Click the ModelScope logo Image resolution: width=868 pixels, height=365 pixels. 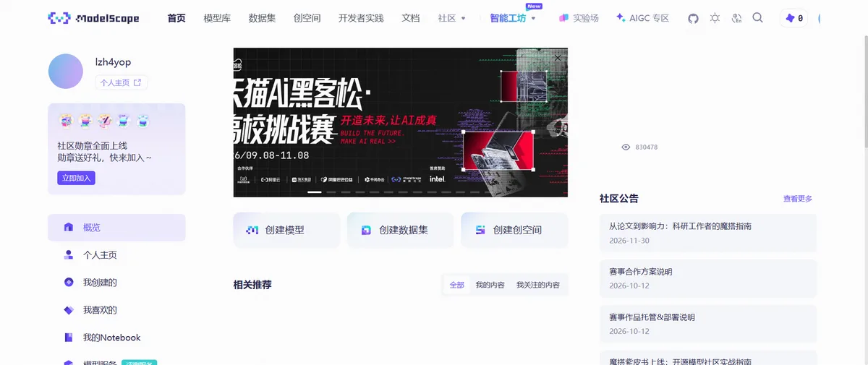[x=93, y=18]
